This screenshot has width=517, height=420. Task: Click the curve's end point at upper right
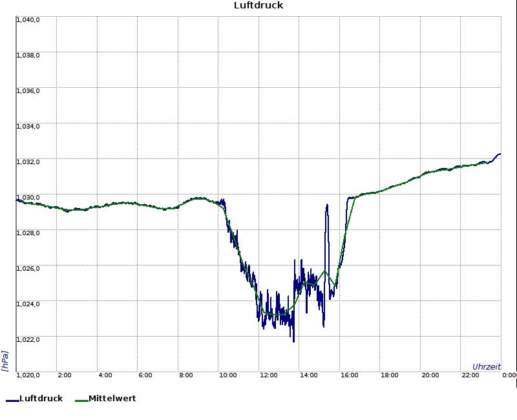point(500,154)
